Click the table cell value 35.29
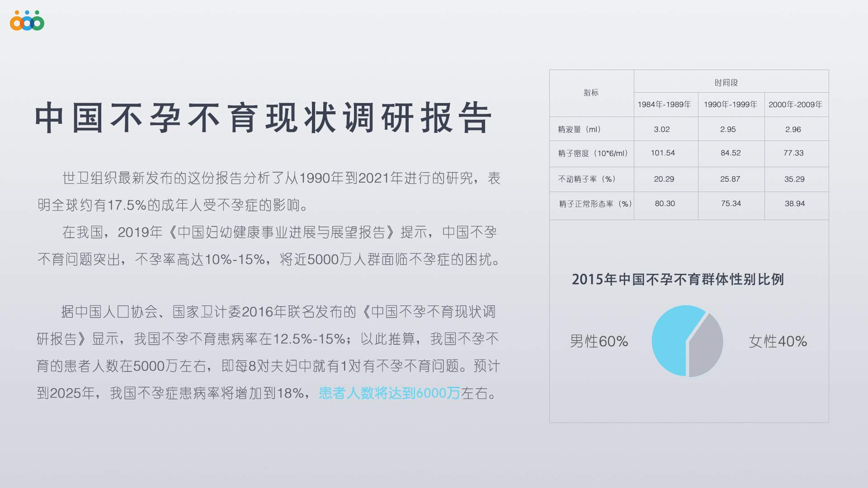 click(x=794, y=179)
